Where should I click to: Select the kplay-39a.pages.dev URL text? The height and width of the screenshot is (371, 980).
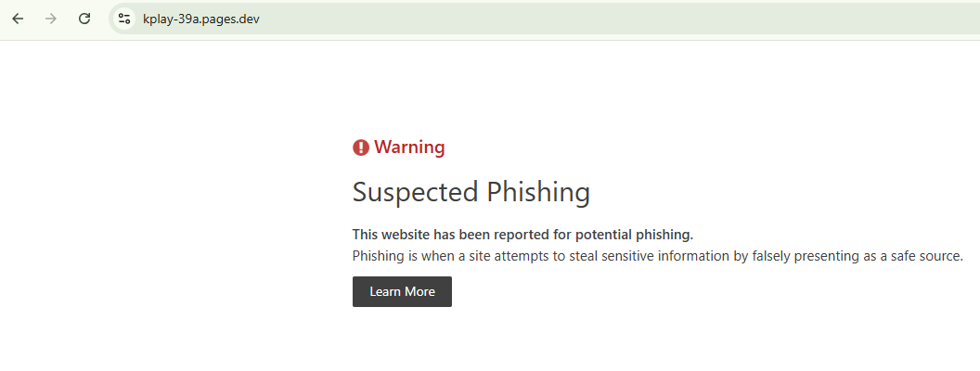(x=200, y=19)
